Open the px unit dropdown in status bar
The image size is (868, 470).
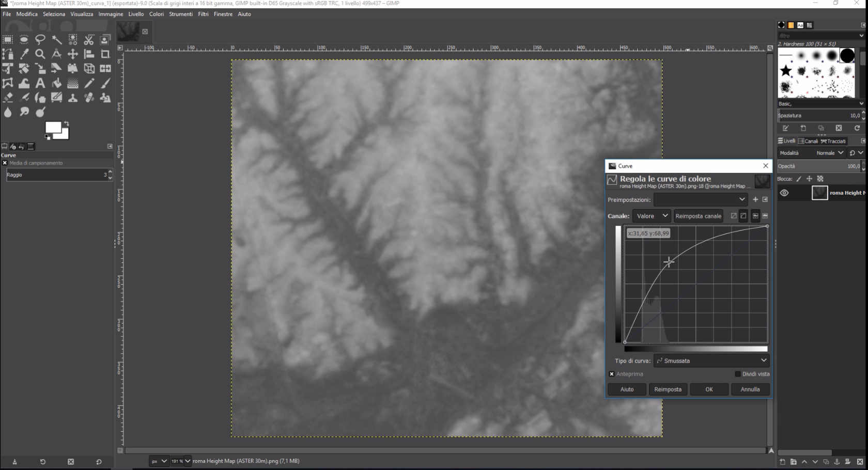click(x=159, y=461)
